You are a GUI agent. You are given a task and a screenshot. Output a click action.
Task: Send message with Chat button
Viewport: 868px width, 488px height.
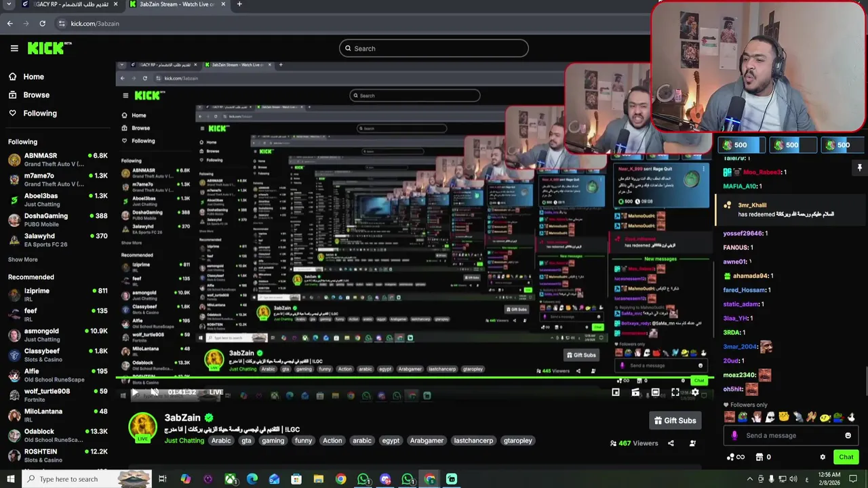(x=846, y=457)
